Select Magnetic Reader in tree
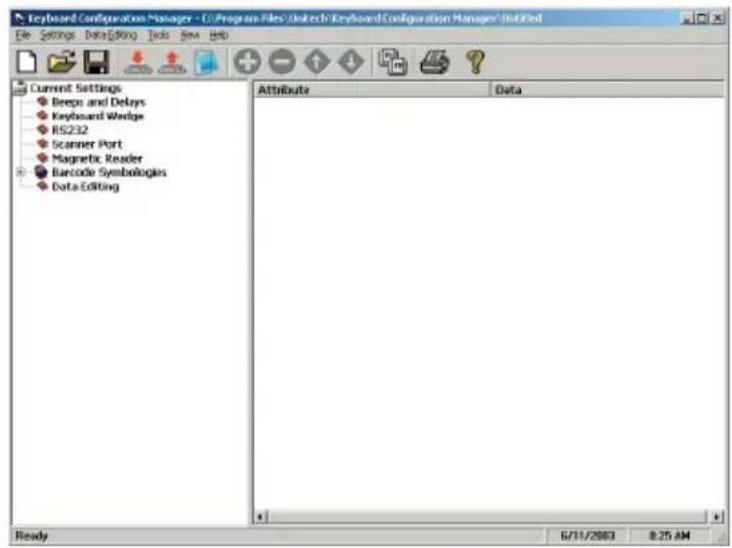732x548 pixels. 97,158
